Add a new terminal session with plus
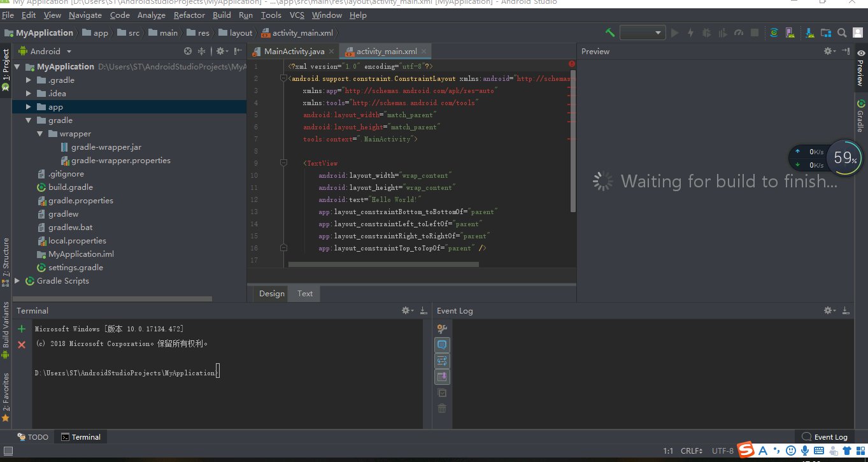 click(x=22, y=329)
